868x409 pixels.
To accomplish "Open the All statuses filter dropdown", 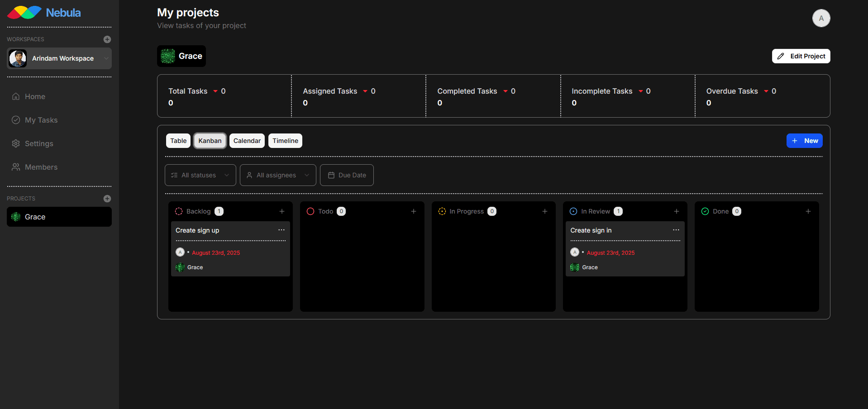I will click(200, 175).
